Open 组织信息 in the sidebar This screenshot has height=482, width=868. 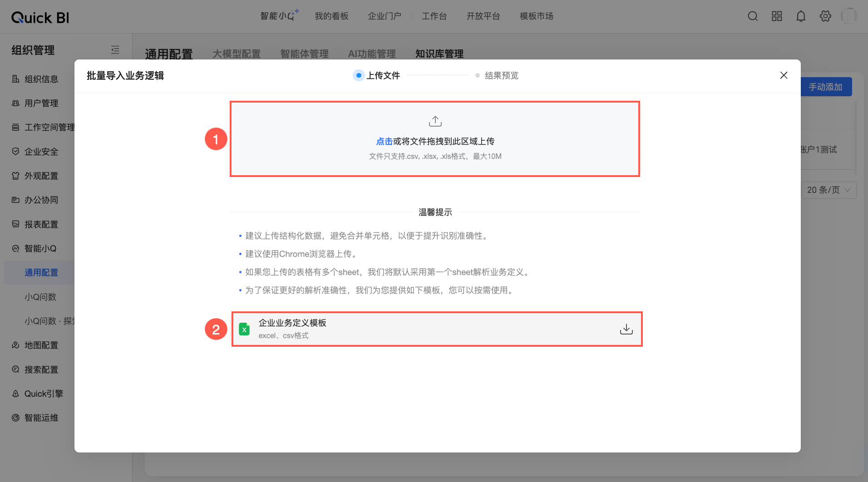click(41, 79)
